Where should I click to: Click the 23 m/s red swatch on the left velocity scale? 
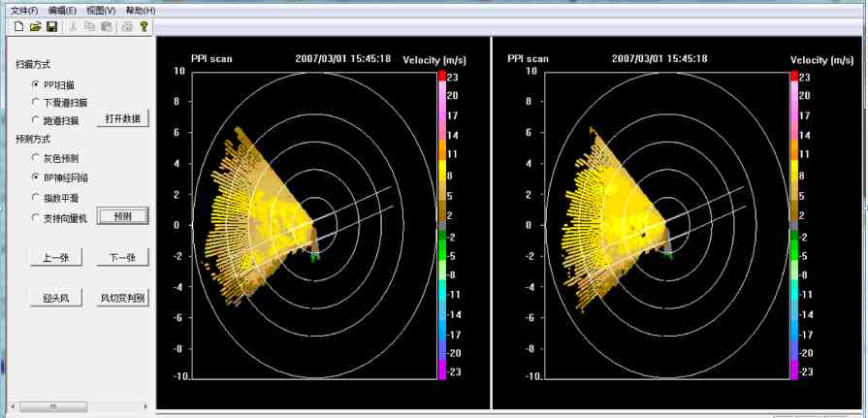click(441, 77)
